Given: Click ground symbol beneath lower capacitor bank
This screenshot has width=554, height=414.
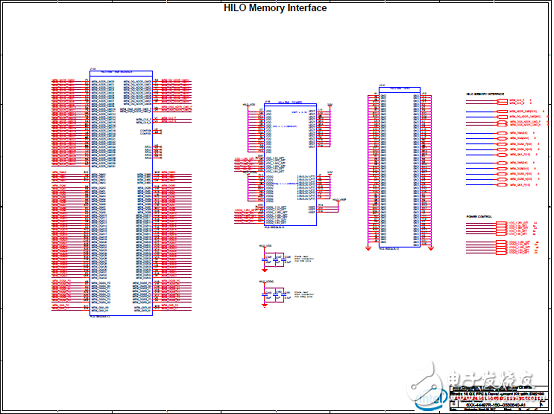Looking at the screenshot, I should pos(264,305).
